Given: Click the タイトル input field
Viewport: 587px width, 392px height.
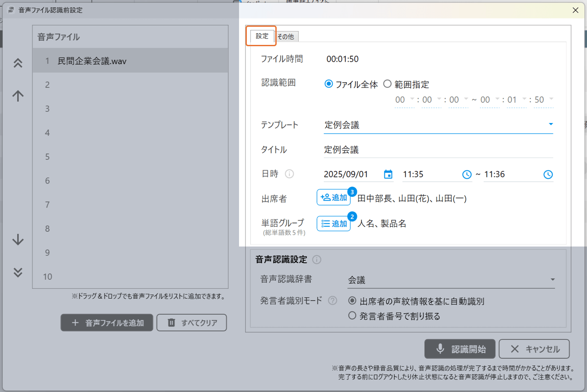Looking at the screenshot, I should pyautogui.click(x=438, y=150).
